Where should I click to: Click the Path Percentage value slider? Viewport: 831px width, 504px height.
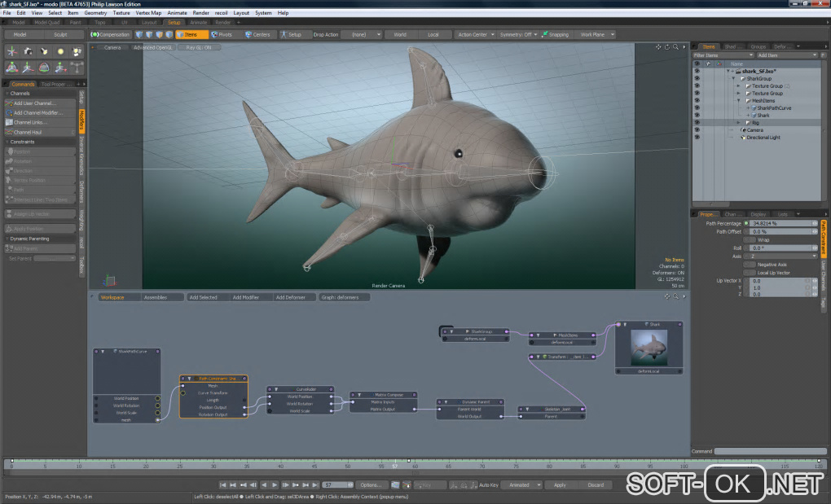tap(779, 223)
